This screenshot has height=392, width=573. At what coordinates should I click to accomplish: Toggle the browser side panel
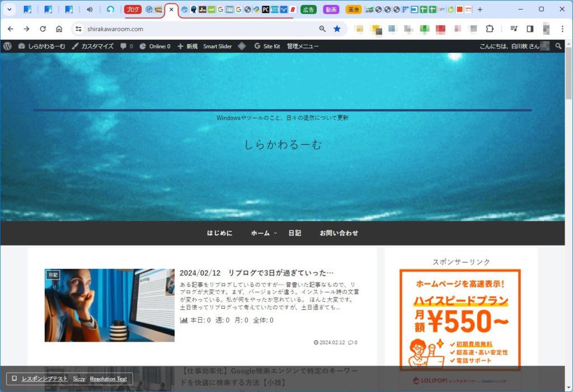pyautogui.click(x=530, y=29)
